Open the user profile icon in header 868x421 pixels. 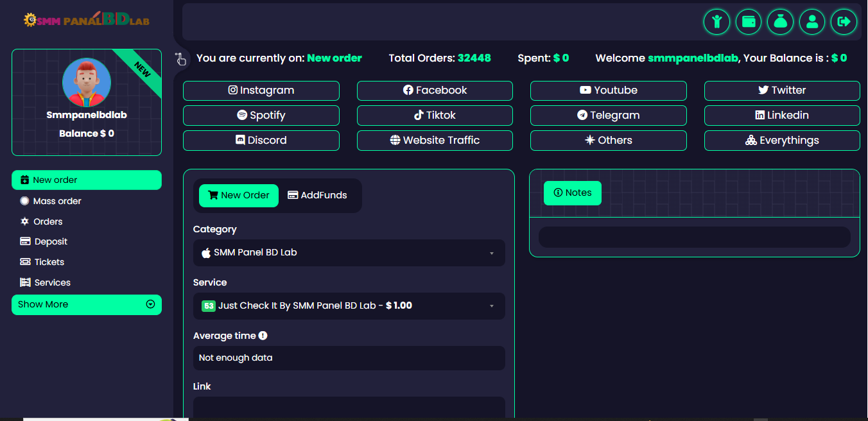(812, 22)
